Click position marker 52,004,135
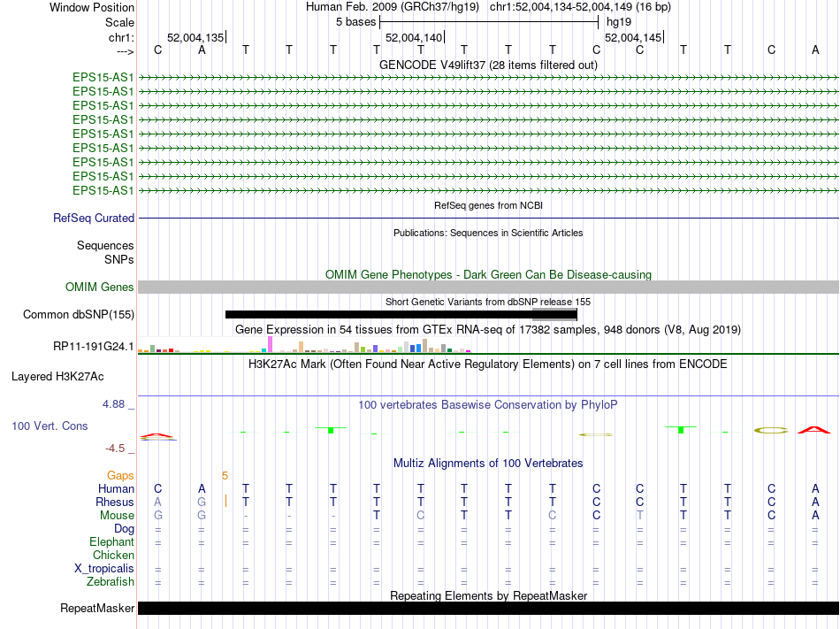840x629 pixels. pyautogui.click(x=195, y=37)
